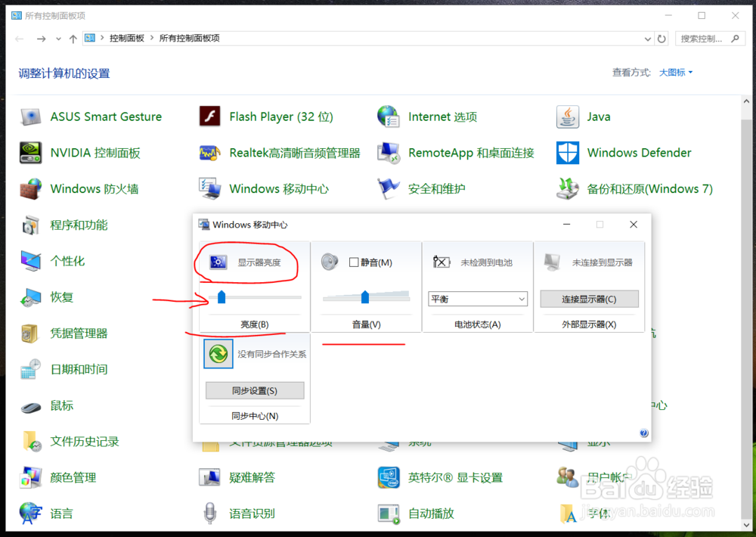
Task: Click display brightness icon in Mobility Center
Action: (218, 262)
